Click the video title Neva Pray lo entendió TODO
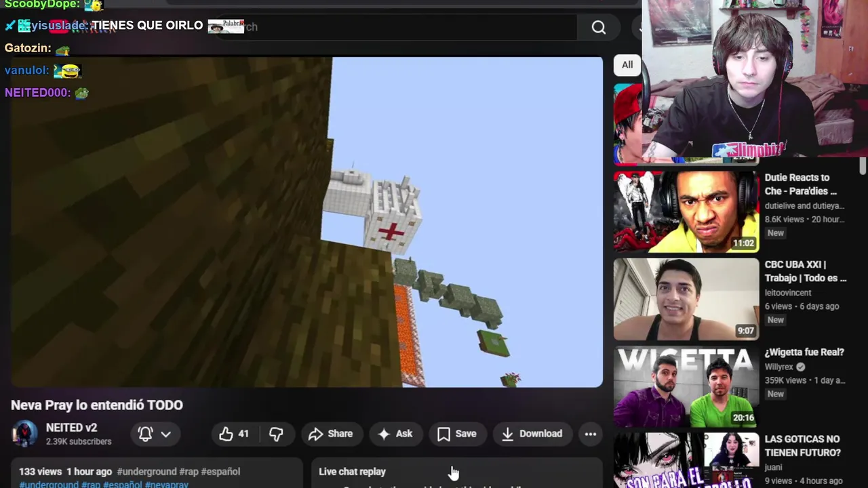This screenshot has width=868, height=488. [97, 405]
